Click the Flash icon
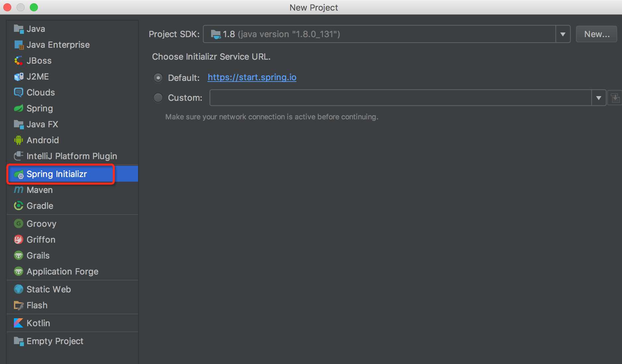622x364 pixels. (19, 305)
